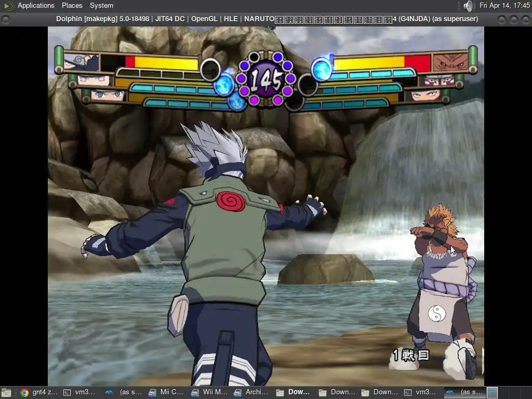This screenshot has height=399, width=532.
Task: Open the Places menu
Action: (x=72, y=5)
